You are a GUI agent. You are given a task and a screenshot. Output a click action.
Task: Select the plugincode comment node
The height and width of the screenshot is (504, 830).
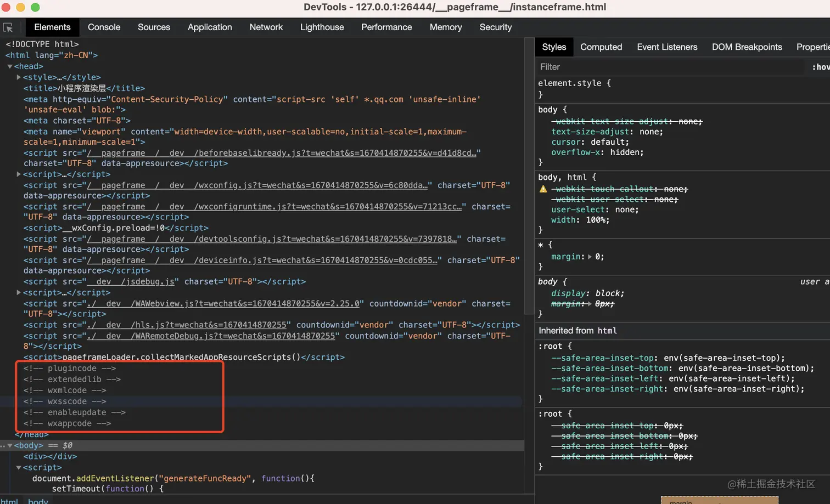tap(70, 369)
